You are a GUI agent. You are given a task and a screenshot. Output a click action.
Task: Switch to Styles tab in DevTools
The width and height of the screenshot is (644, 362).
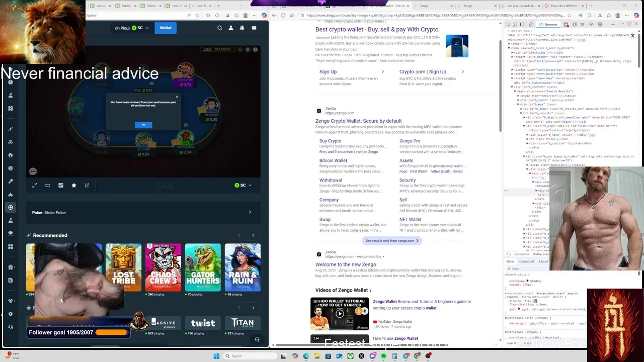pos(510,261)
